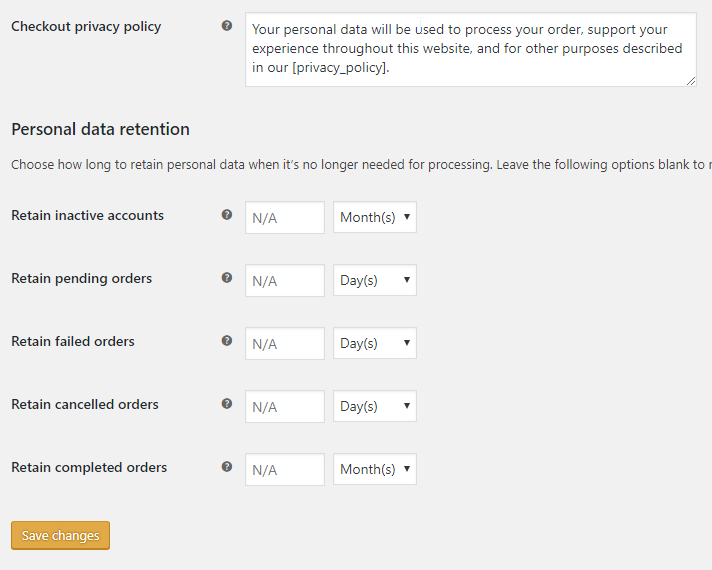The height and width of the screenshot is (570, 712).
Task: Open Day(s) dropdown for Retain cancelled orders
Action: tap(375, 406)
